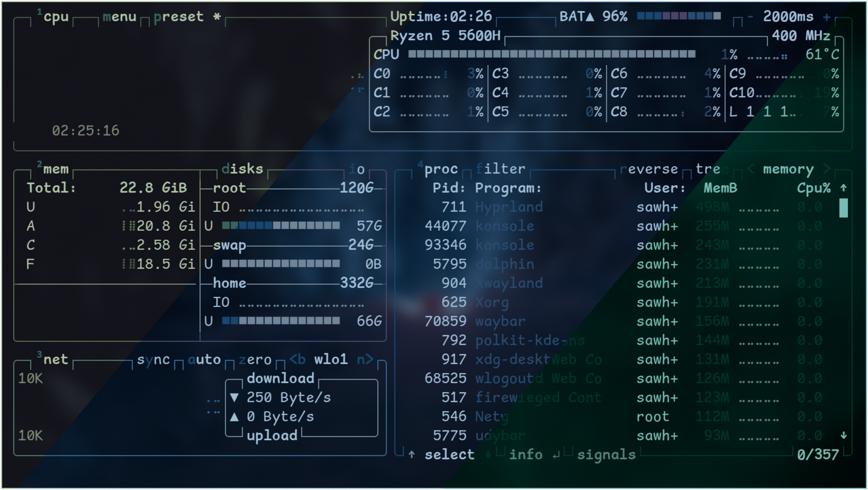This screenshot has width=868, height=490.
Task: Toggle the io mode for disks
Action: [357, 169]
